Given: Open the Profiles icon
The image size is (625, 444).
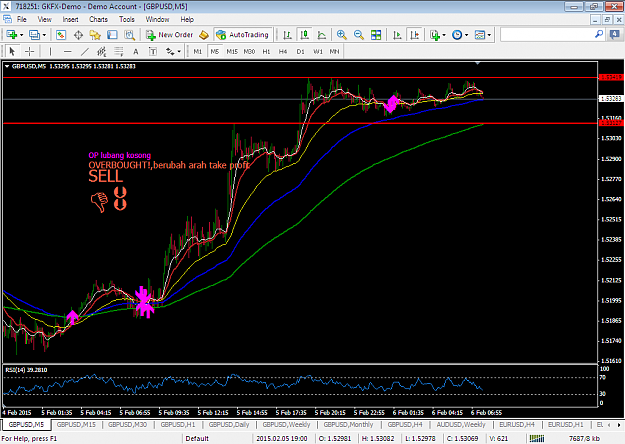Looking at the screenshot, I should (x=34, y=35).
